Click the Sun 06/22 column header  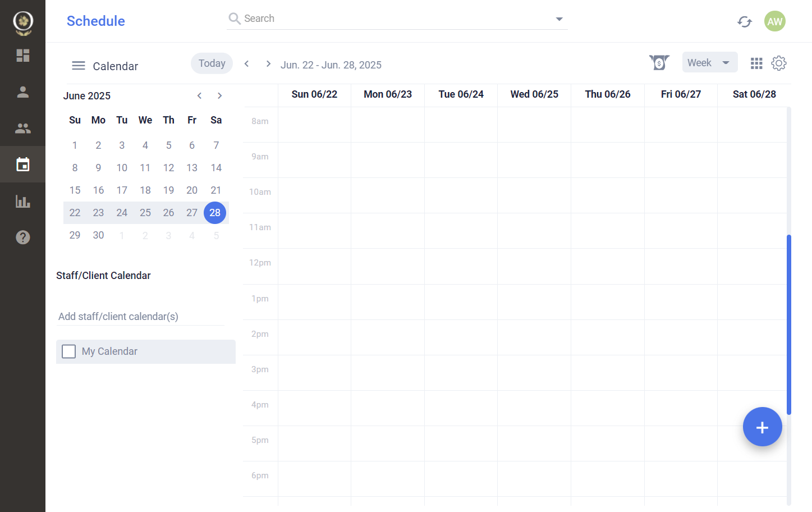[x=314, y=94]
